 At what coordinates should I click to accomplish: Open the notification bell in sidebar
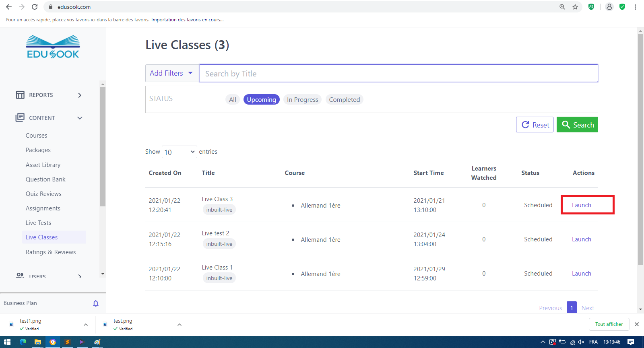(96, 303)
